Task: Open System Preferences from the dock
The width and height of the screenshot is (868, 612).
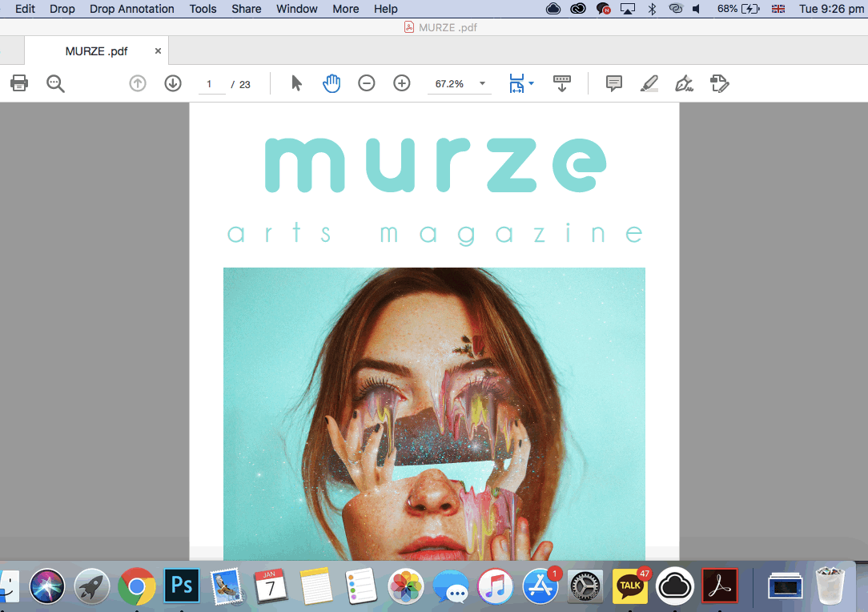Action: click(585, 586)
